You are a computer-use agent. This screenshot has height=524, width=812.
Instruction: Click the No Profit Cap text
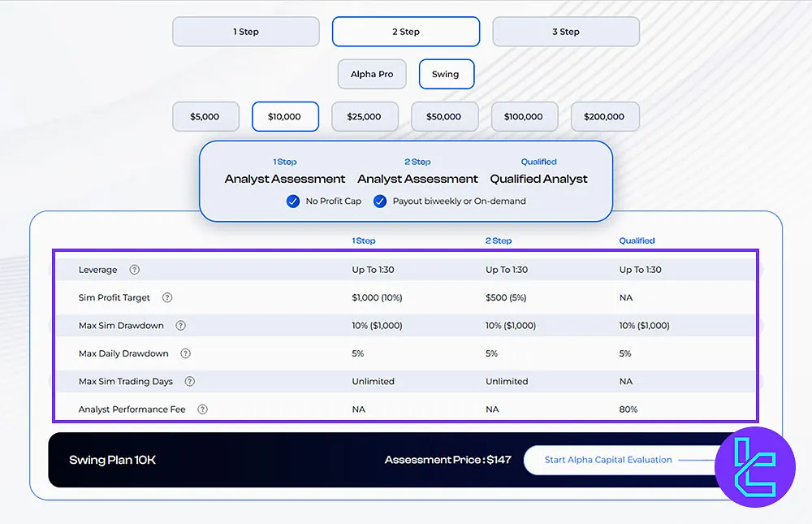[x=334, y=201]
